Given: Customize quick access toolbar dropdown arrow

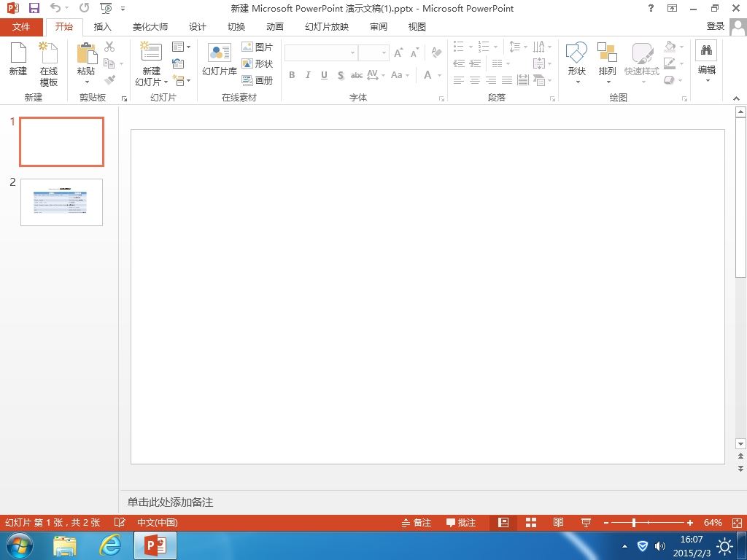Looking at the screenshot, I should click(123, 8).
